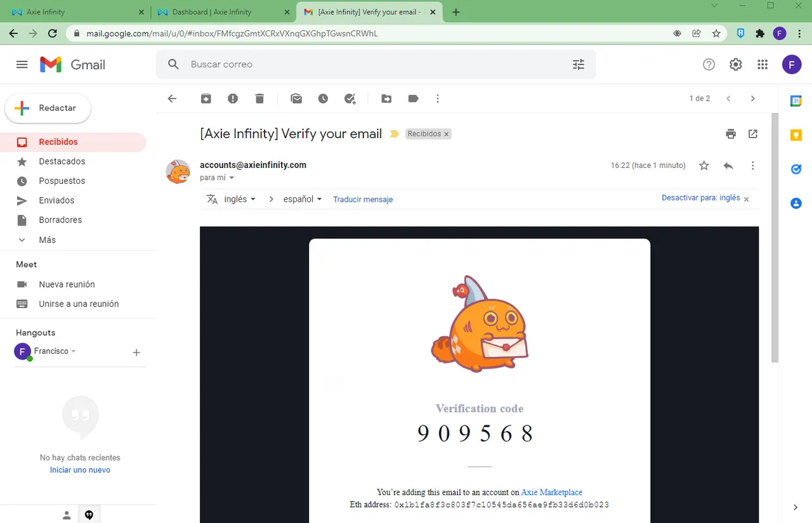Toggle the importance marker beside the subject

pos(394,134)
